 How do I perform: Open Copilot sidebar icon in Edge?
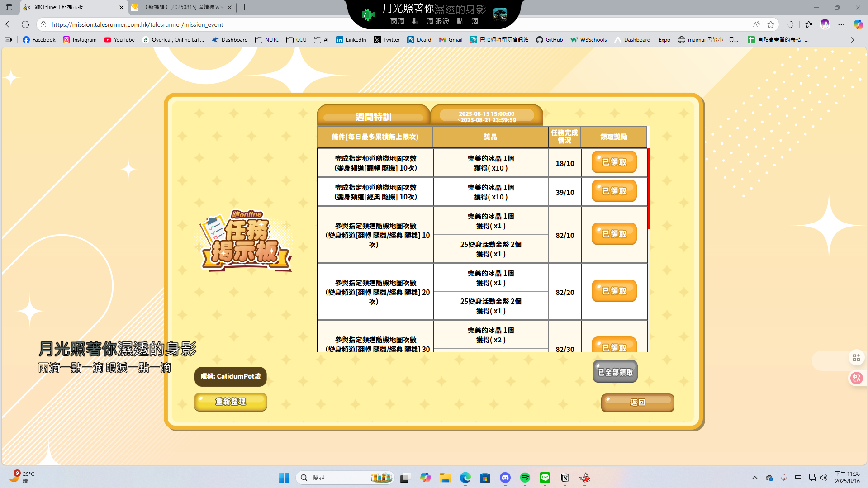(858, 24)
